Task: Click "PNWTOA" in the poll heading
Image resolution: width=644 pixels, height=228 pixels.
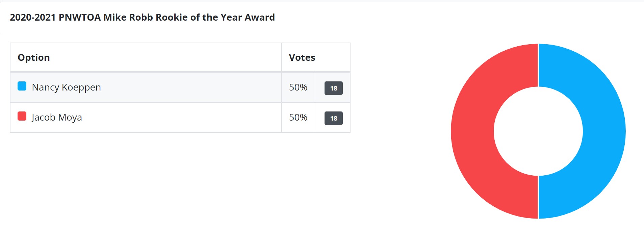Action: pyautogui.click(x=80, y=17)
